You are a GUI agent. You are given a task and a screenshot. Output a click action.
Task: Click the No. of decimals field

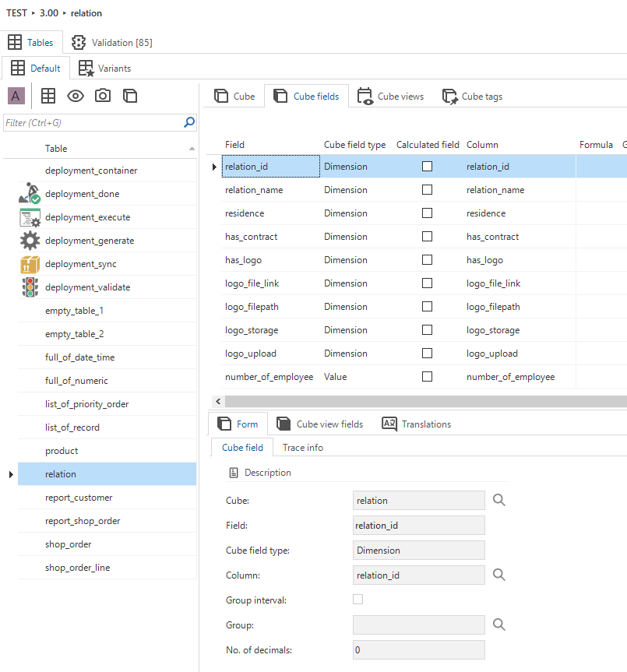tap(419, 649)
